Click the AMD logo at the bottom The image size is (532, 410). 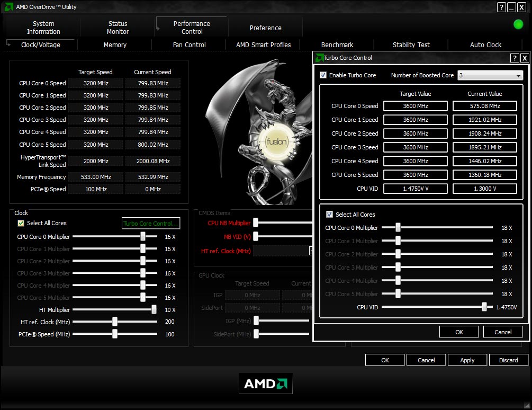(x=266, y=384)
